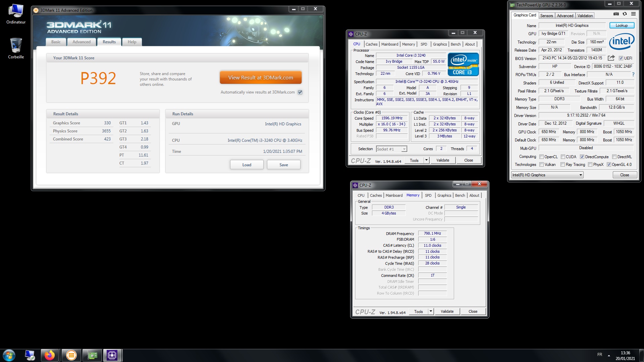Click the Specification field in CPU-Z

click(x=427, y=81)
